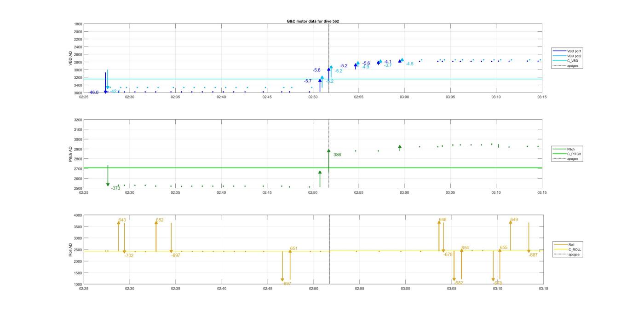Image resolution: width=644 pixels, height=319 pixels.
Task: Click the "386" pitch data label
Action: tap(337, 155)
